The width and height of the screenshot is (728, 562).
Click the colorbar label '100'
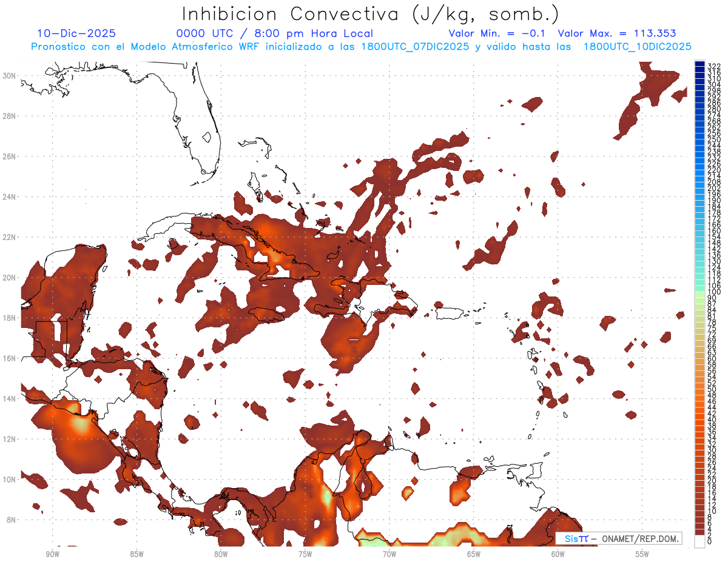pos(714,292)
